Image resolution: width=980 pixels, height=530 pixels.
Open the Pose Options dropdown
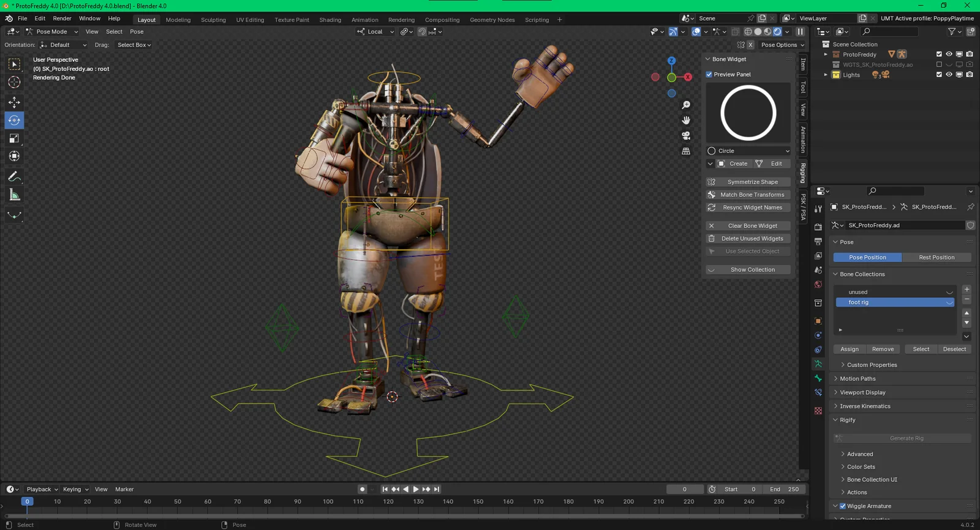[782, 45]
